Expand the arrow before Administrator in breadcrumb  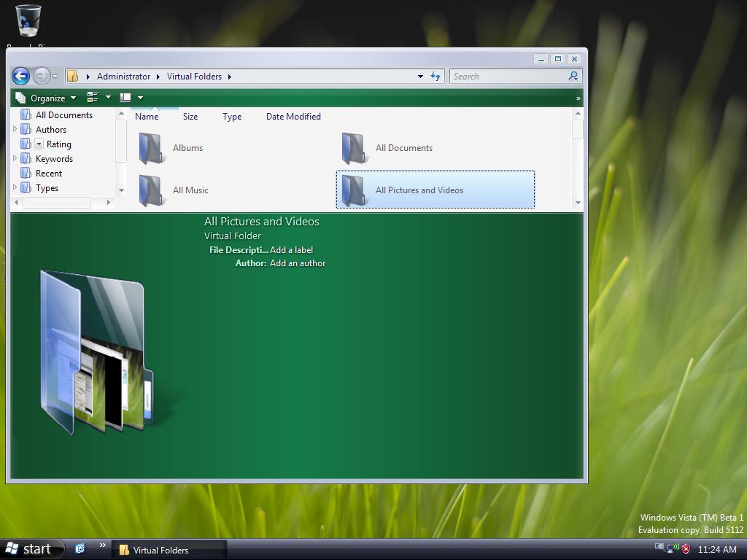point(88,77)
